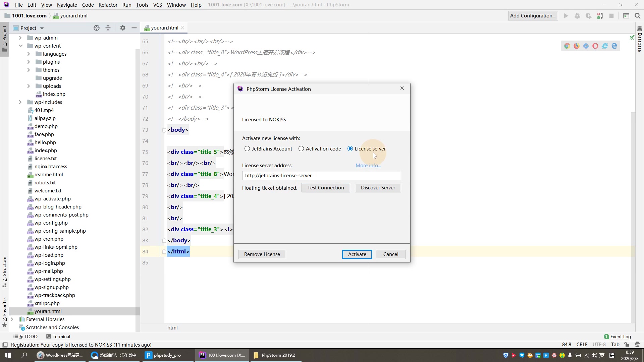
Task: Open the TODO tool tab
Action: 25,337
